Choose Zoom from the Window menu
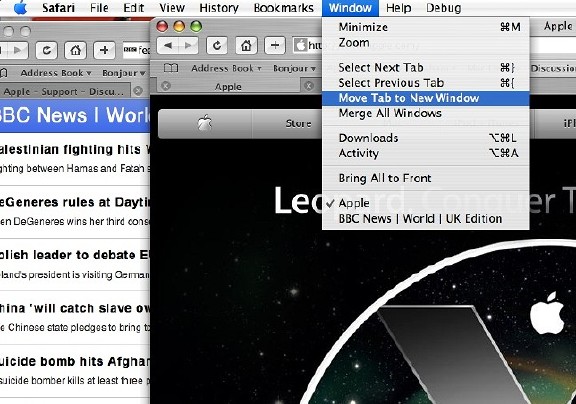 click(425, 43)
